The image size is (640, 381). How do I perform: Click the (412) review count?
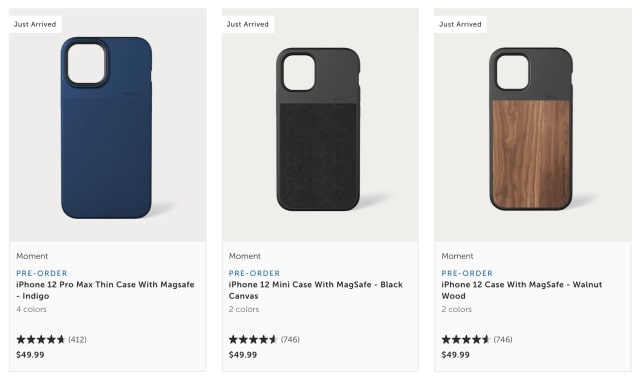[x=78, y=339]
